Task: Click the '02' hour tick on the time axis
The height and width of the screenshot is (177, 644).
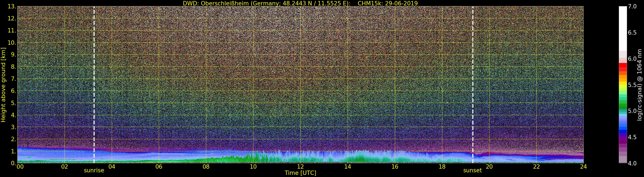Action: pos(65,166)
